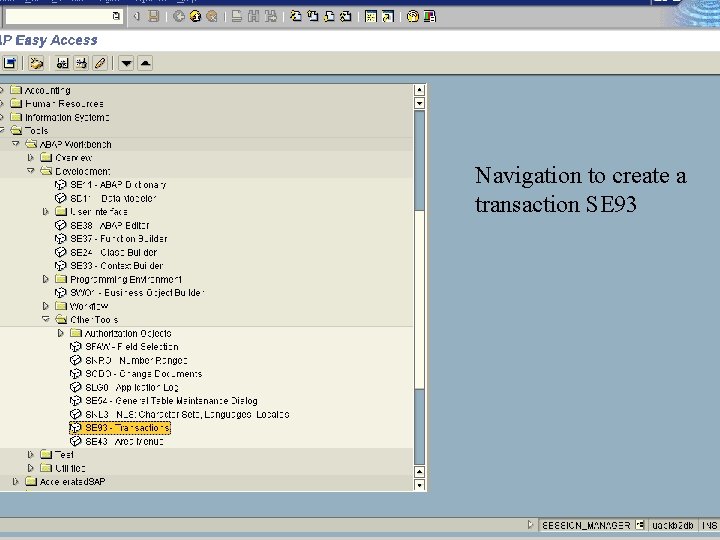720x540 pixels.
Task: Click the yellow Exit icon
Action: tap(195, 17)
